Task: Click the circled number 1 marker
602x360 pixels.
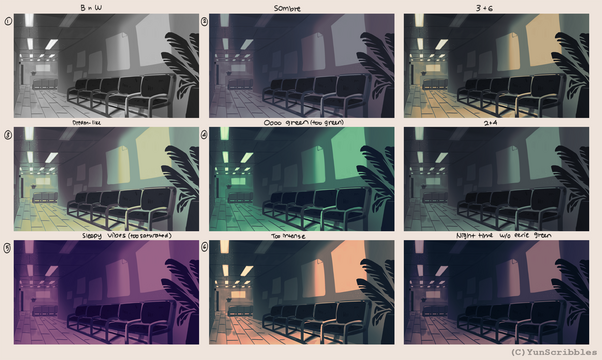Action: (8, 21)
